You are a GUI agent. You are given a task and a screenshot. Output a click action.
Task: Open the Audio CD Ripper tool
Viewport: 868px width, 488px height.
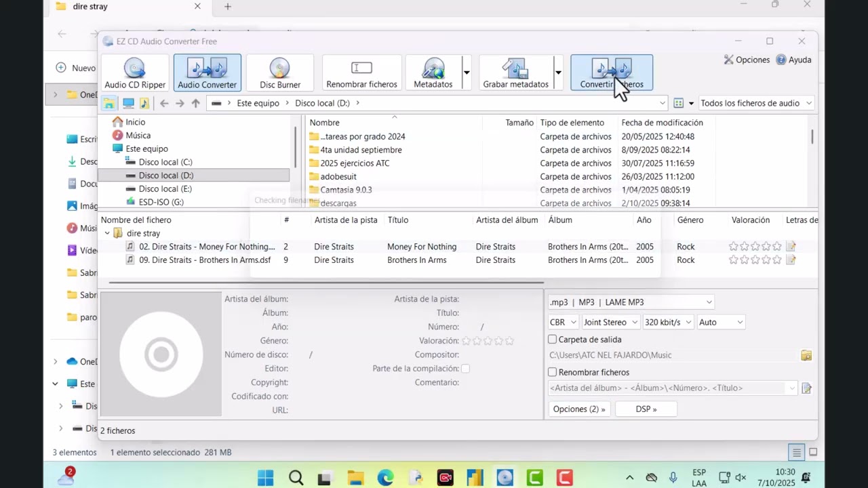(x=135, y=73)
